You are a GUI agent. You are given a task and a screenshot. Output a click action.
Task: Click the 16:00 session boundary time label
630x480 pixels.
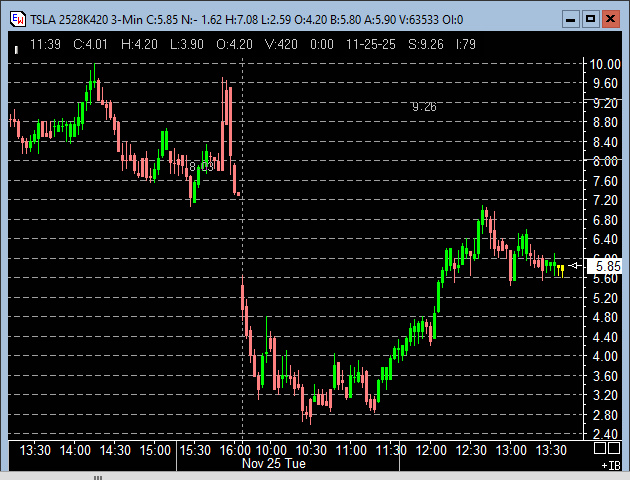(234, 450)
